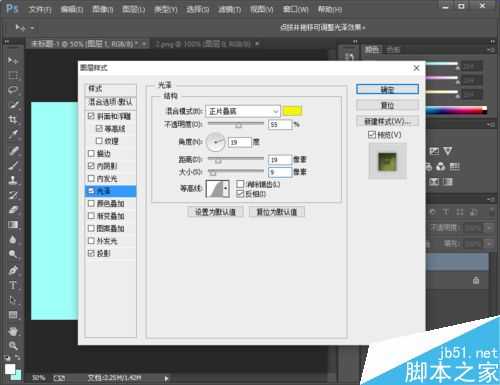The height and width of the screenshot is (385, 500).
Task: Enable the 描边 style checkbox
Action: [91, 153]
